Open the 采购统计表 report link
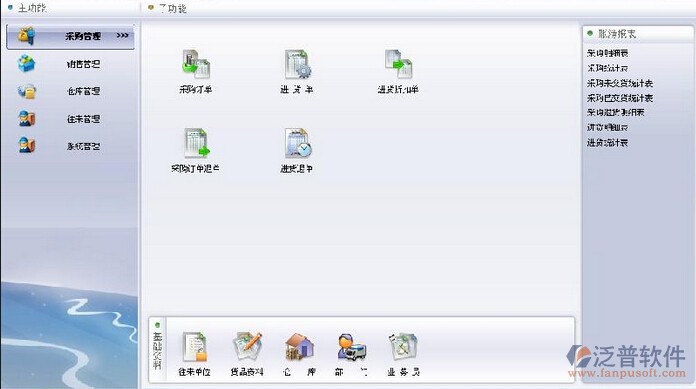 pyautogui.click(x=607, y=68)
